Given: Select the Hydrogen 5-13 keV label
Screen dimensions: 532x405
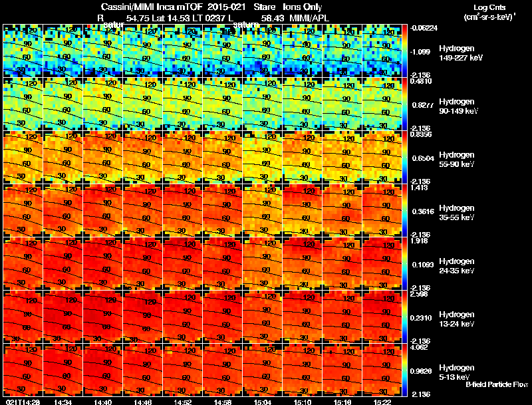Looking at the screenshot, I should [x=457, y=372].
